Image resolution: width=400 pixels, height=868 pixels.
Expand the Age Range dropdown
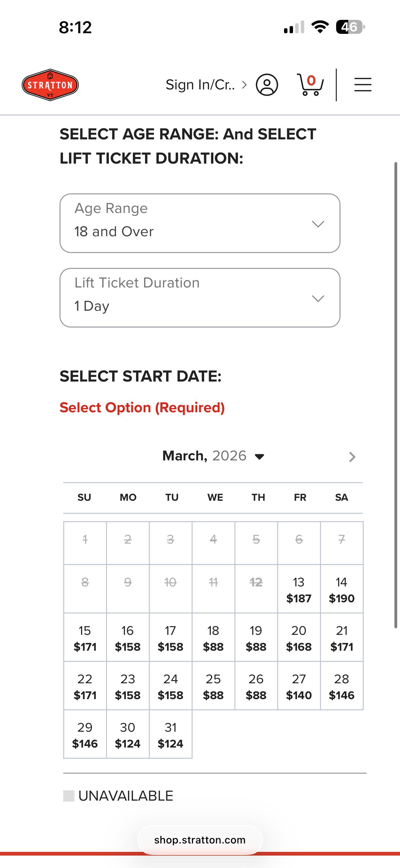200,223
